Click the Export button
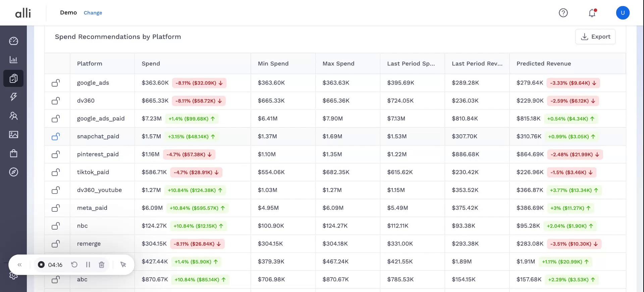Image resolution: width=644 pixels, height=292 pixels. coord(595,37)
